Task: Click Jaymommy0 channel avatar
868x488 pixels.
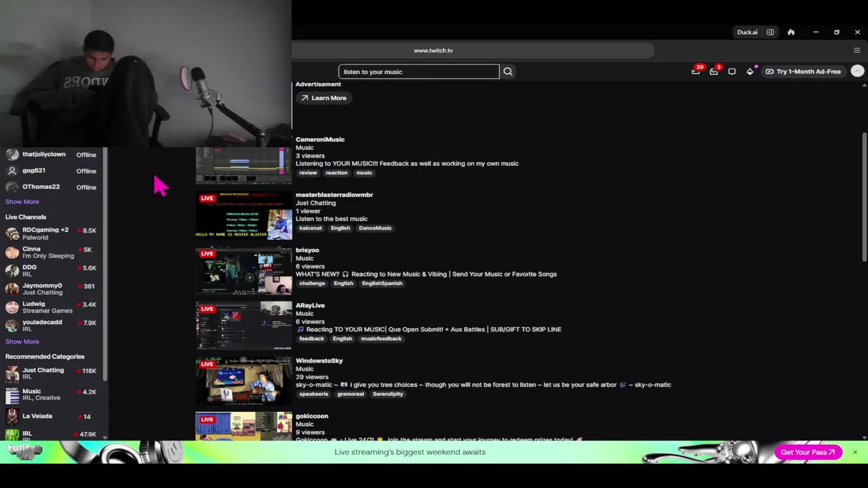Action: click(12, 289)
